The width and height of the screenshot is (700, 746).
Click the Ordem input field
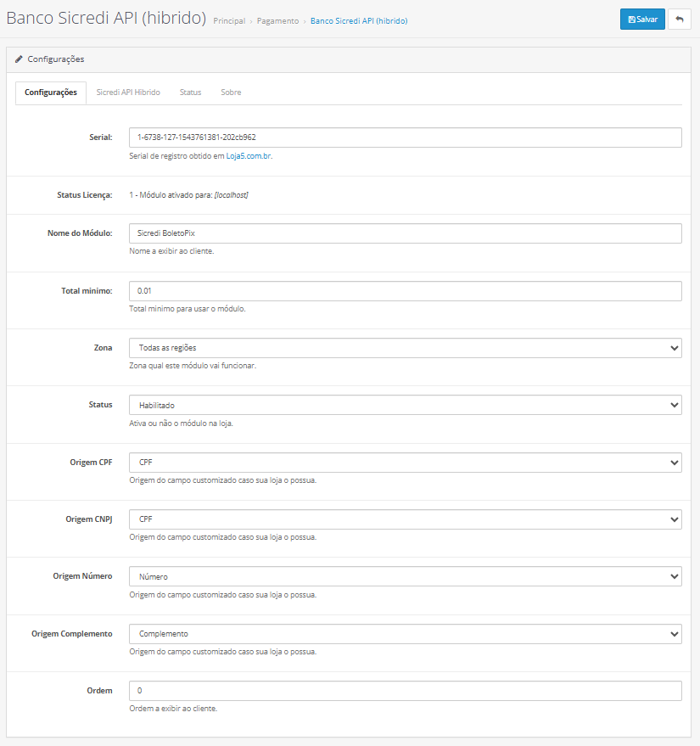pyautogui.click(x=405, y=691)
